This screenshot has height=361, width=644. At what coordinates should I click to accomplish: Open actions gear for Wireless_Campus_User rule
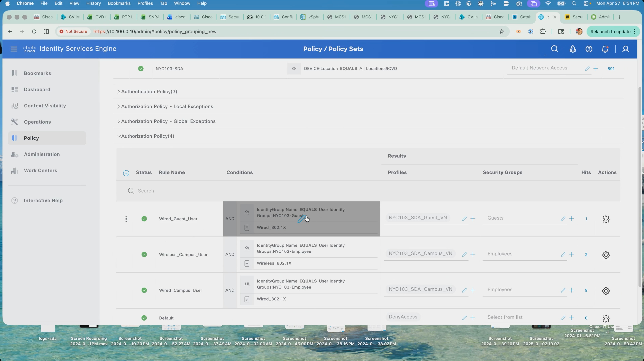tap(606, 255)
